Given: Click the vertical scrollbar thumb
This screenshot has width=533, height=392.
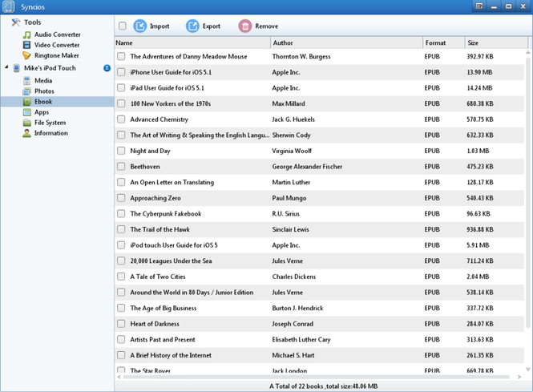Looking at the screenshot, I should (528, 192).
